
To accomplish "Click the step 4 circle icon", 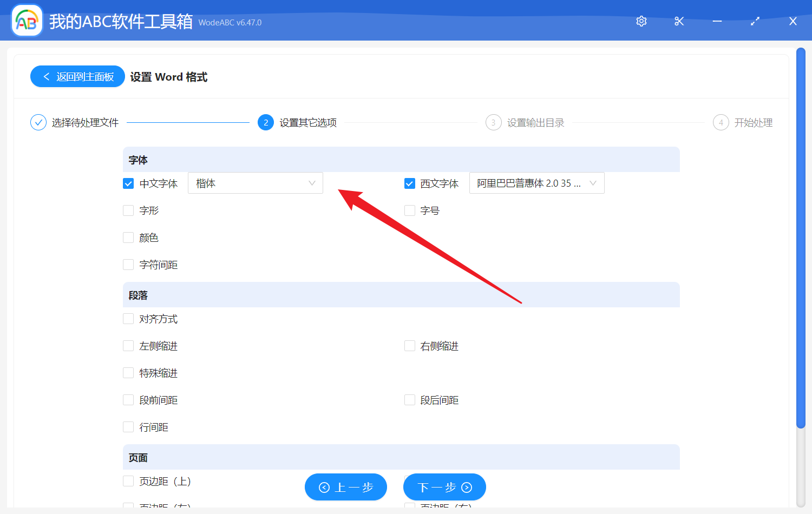I will click(x=721, y=122).
